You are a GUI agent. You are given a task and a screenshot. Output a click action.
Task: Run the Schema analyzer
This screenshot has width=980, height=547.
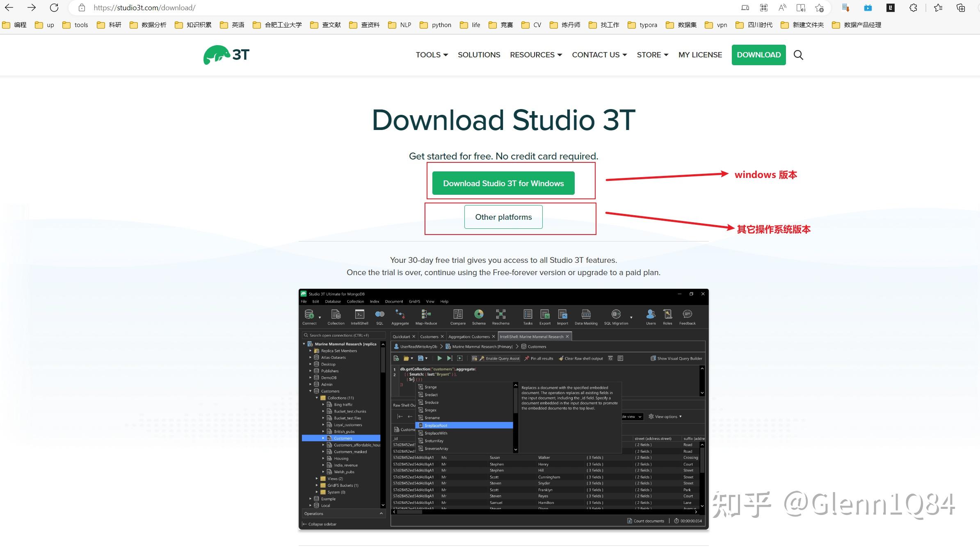click(x=478, y=315)
